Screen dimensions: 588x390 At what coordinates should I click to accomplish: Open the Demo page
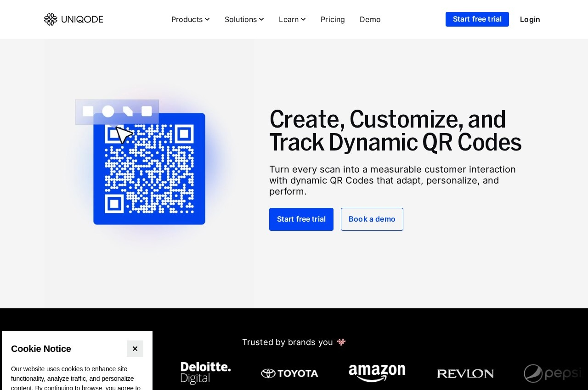click(370, 19)
